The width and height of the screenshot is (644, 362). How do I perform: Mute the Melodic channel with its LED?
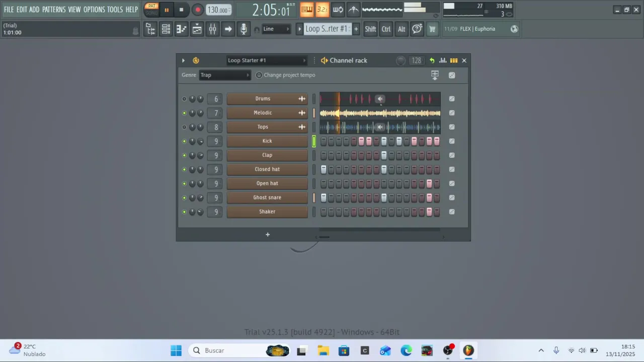(x=184, y=113)
